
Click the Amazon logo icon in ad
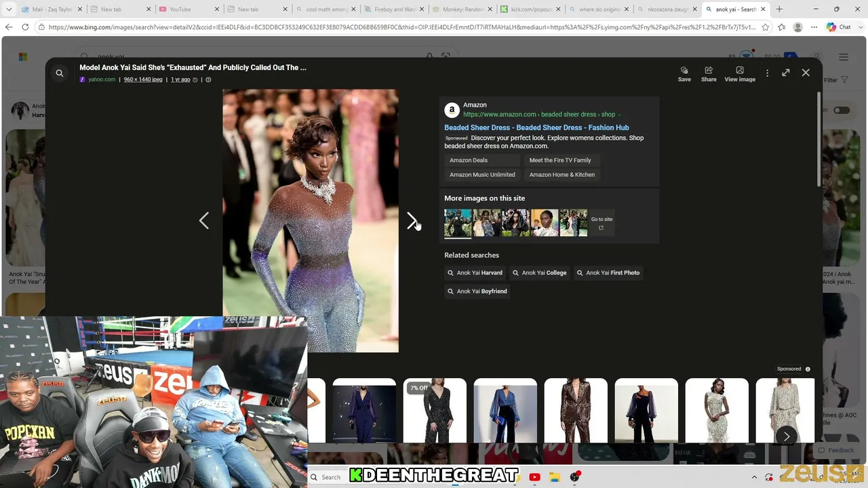pyautogui.click(x=452, y=110)
